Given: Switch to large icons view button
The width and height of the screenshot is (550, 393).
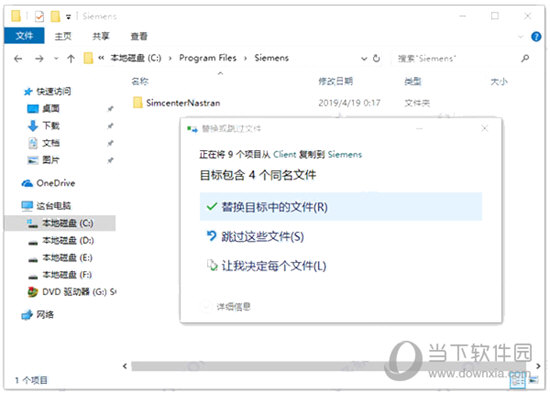Looking at the screenshot, I should 534,380.
